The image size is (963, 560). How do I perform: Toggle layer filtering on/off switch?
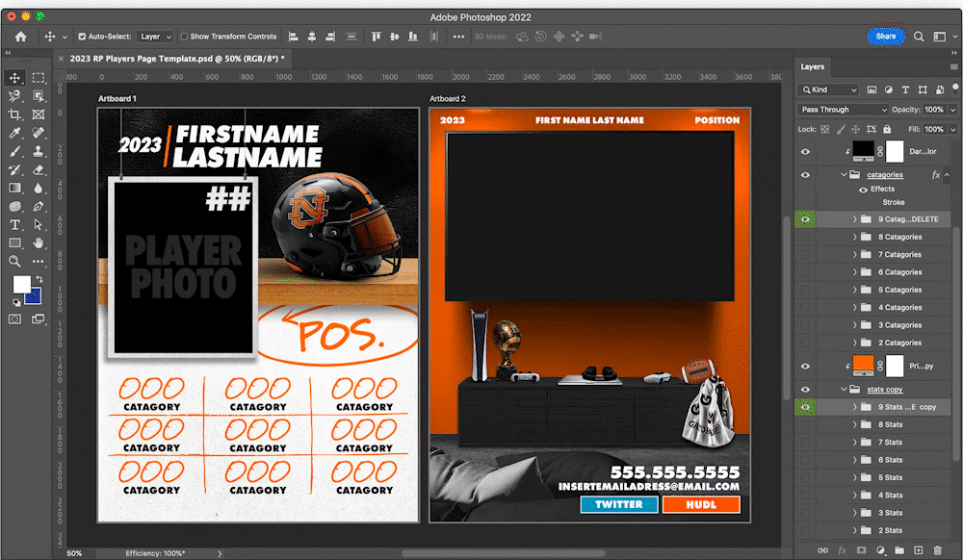955,89
